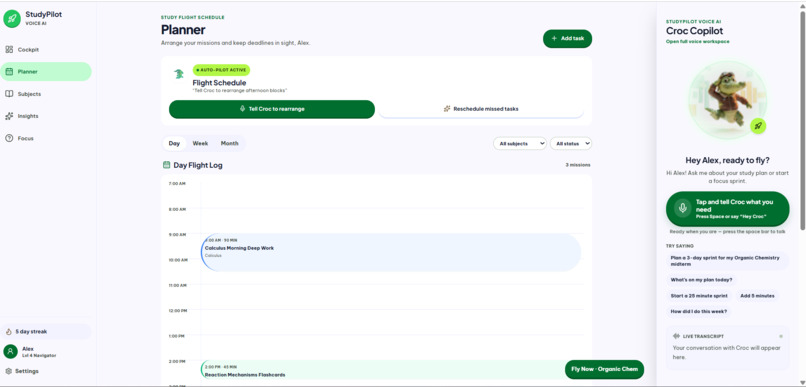Switch to the Month view tab
Screen dimensions: 806x387
229,143
